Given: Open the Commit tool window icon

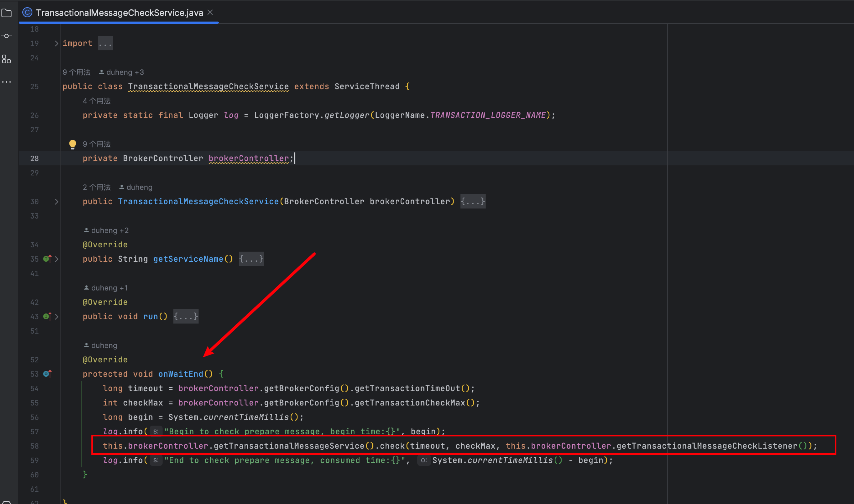Looking at the screenshot, I should tap(6, 36).
